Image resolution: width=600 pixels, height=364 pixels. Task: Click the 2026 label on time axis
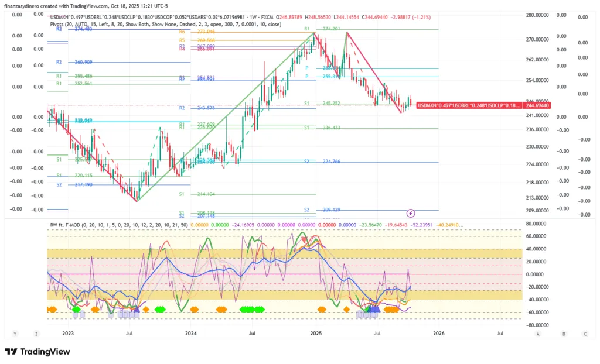click(x=438, y=334)
